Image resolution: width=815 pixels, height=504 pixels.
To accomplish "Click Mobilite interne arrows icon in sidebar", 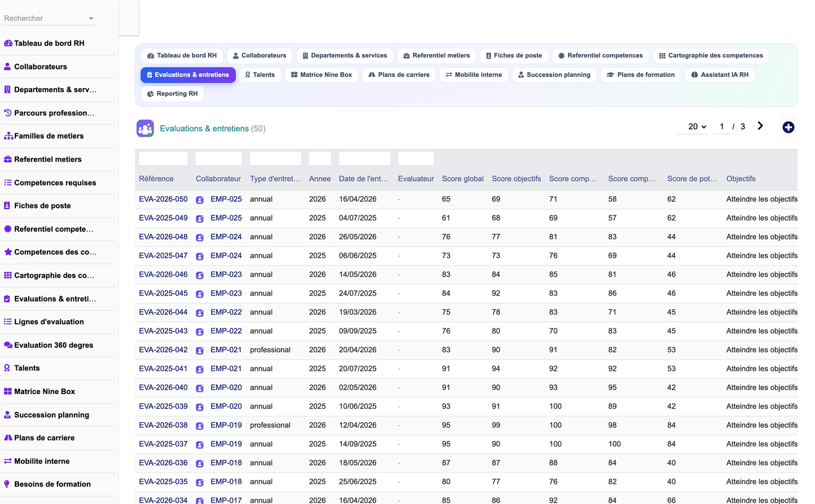I will coord(8,461).
